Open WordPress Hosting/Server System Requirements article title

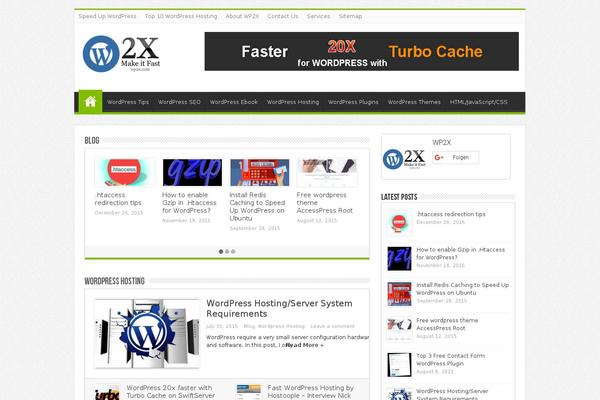point(279,308)
